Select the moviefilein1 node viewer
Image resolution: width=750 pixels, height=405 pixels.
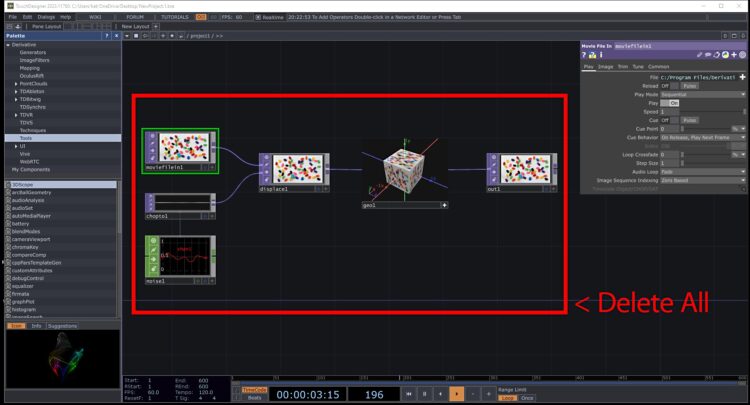[x=184, y=147]
